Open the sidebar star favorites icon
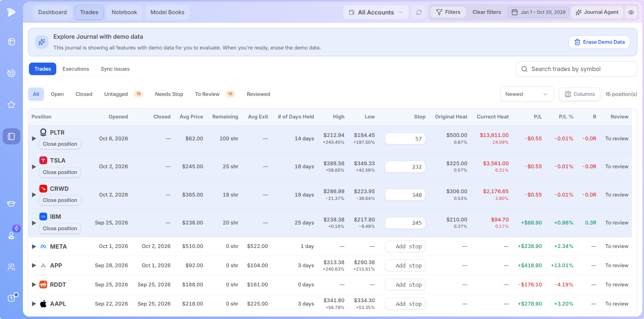Image resolution: width=644 pixels, height=319 pixels. [x=11, y=105]
